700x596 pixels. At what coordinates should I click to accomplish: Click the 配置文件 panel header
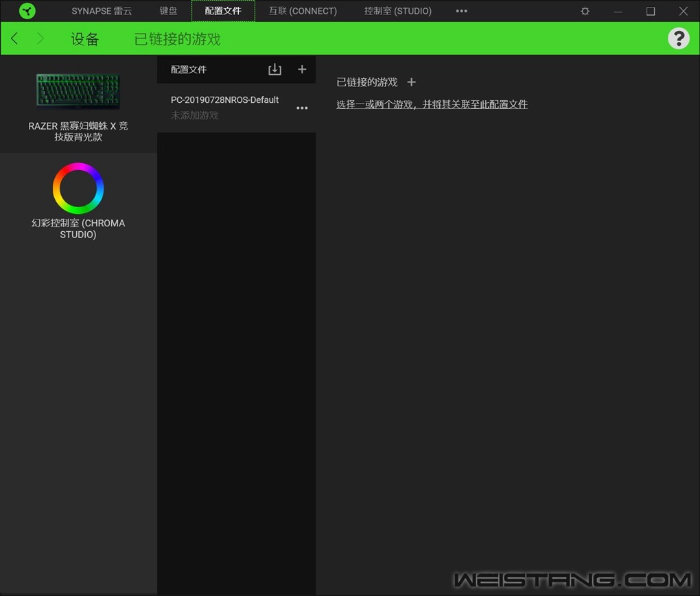click(x=189, y=69)
